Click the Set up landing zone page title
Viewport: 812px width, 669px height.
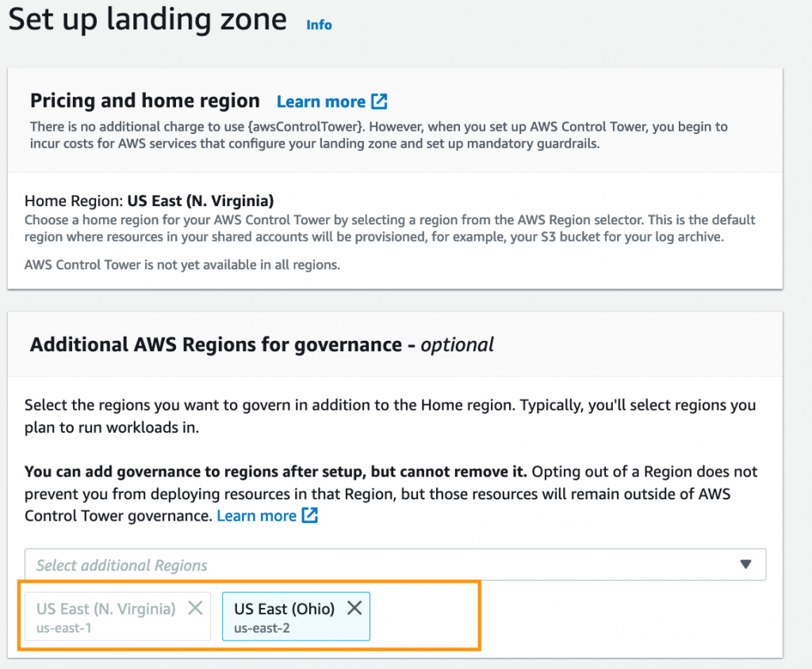point(147,20)
